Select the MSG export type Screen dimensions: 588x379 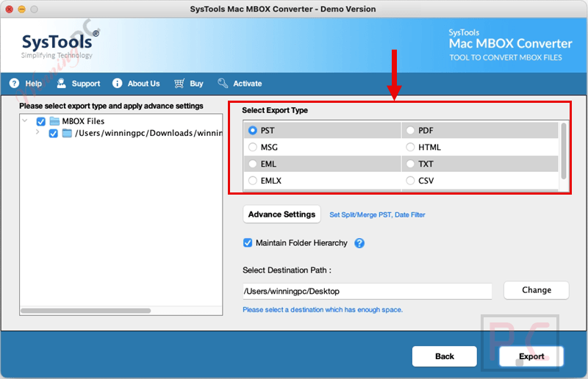[x=253, y=147]
